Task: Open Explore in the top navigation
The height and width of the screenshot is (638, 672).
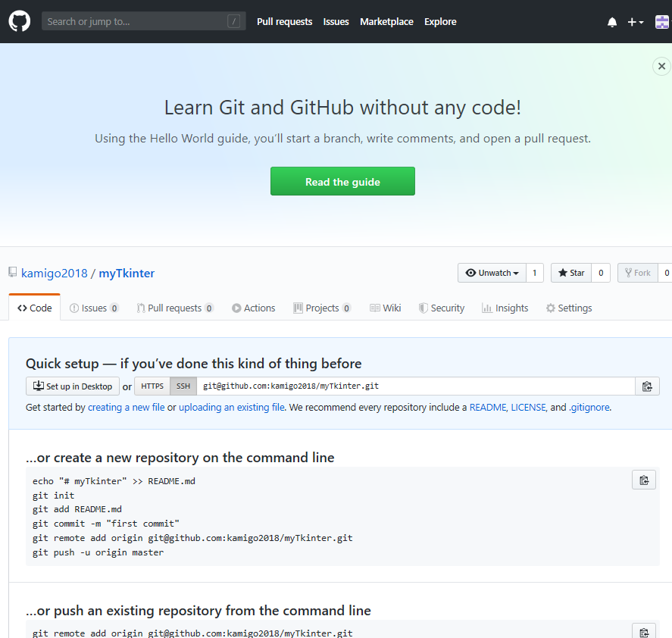Action: pos(440,22)
